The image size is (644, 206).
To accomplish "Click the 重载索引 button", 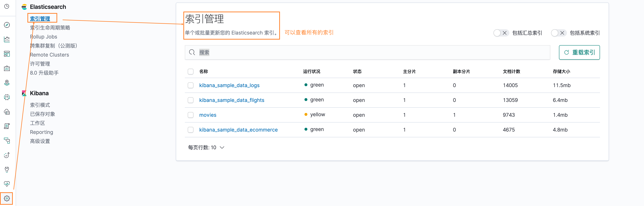I will pyautogui.click(x=579, y=52).
